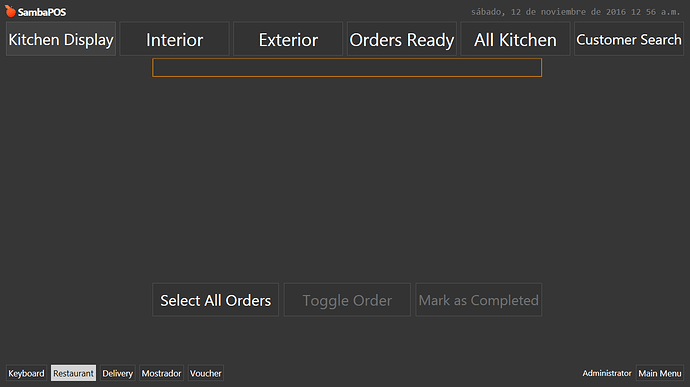Image resolution: width=690 pixels, height=387 pixels.
Task: Open the All Kitchen view
Action: (x=515, y=39)
